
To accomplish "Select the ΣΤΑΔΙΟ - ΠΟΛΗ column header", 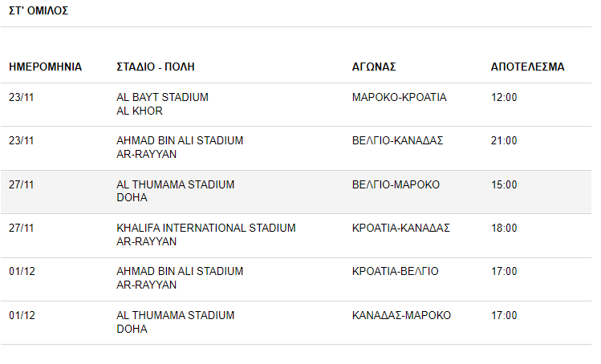I will coord(156,67).
